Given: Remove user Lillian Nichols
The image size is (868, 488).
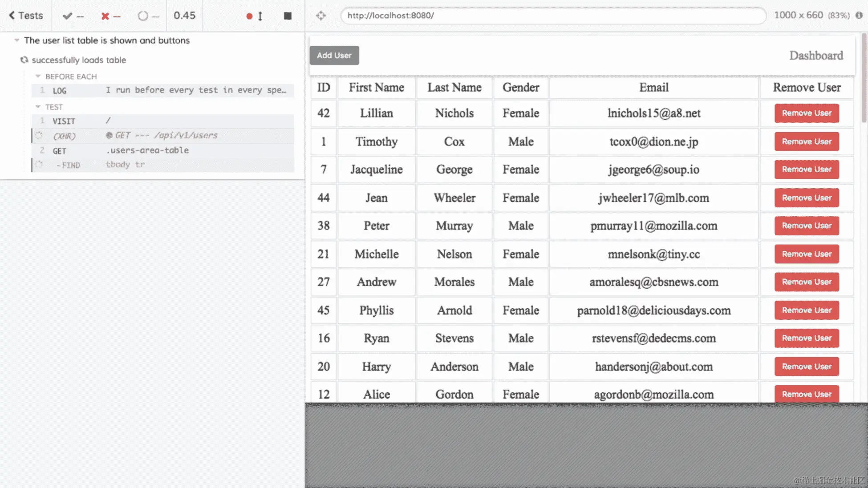Looking at the screenshot, I should [x=807, y=113].
